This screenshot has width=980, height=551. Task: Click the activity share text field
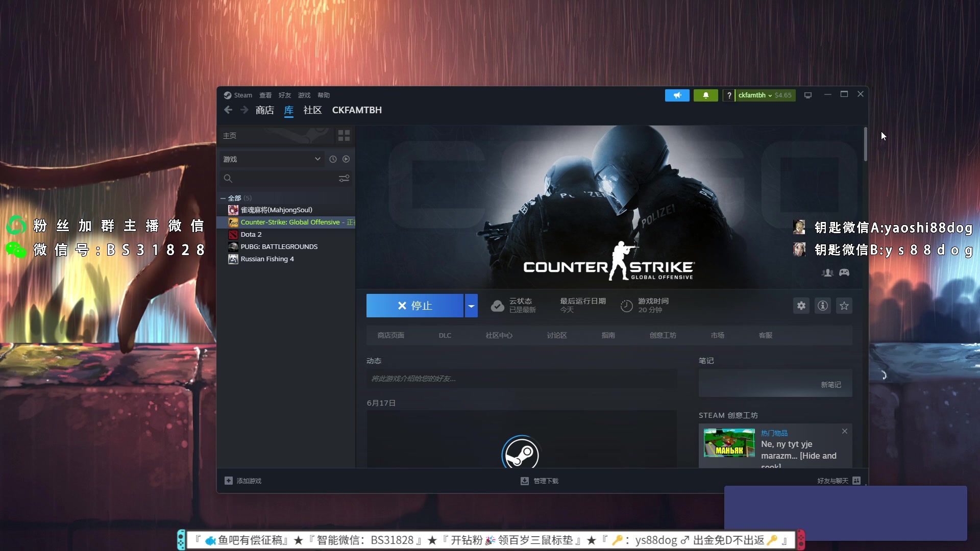522,379
